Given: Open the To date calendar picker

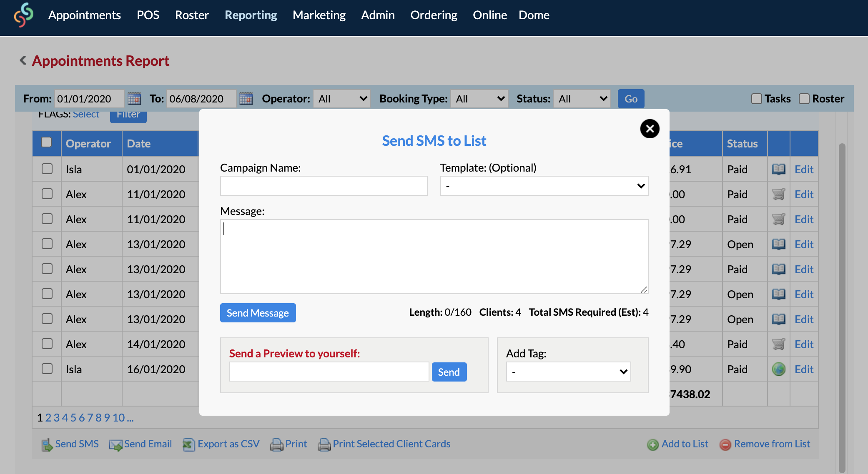Looking at the screenshot, I should pyautogui.click(x=246, y=99).
